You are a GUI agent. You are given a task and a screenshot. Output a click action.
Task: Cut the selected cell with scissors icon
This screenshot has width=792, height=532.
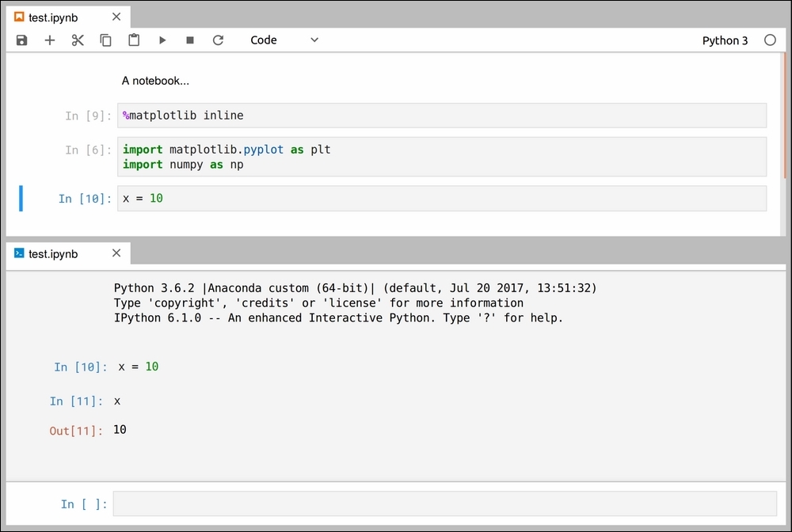coord(78,40)
